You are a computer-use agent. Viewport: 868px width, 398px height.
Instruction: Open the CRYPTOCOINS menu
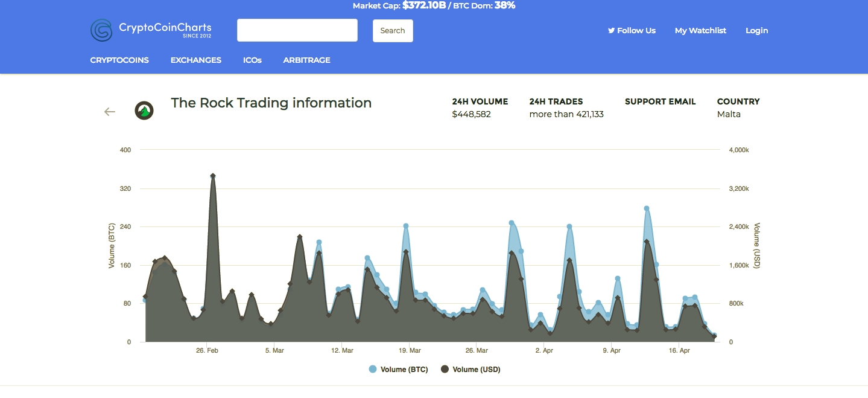119,60
